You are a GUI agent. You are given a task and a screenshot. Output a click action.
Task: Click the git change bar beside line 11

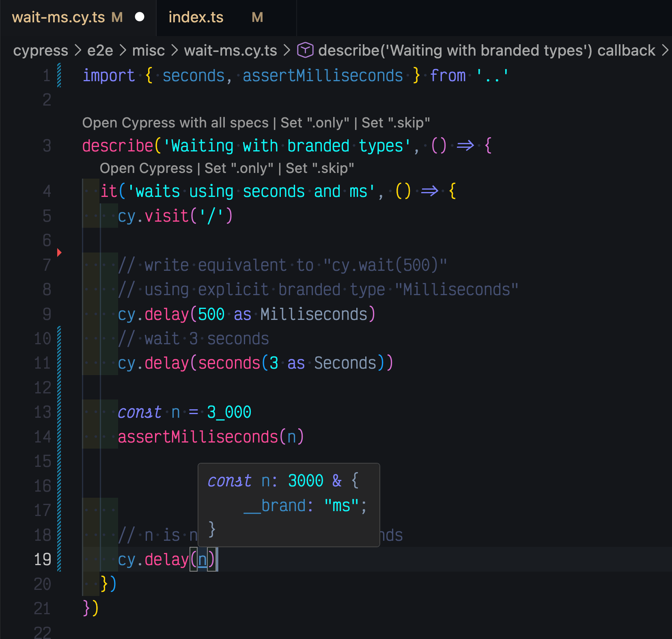coord(59,363)
